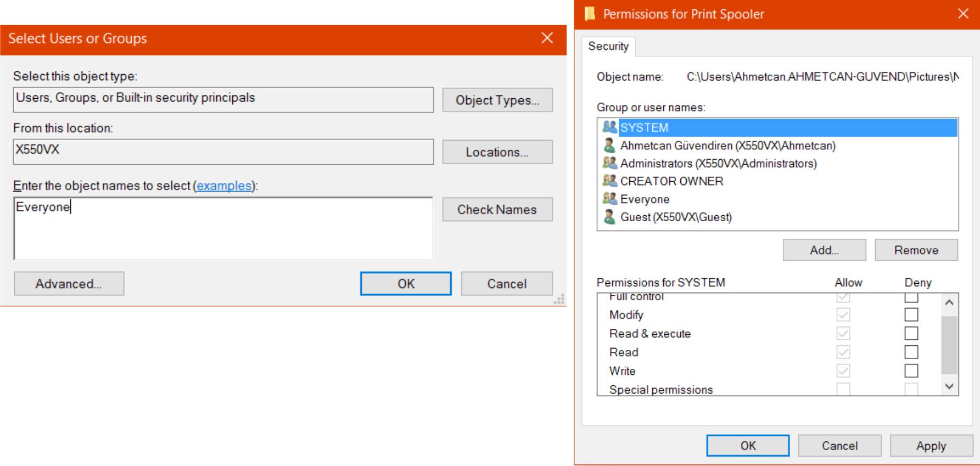Click the SYSTEM group icon
The height and width of the screenshot is (466, 980).
[609, 127]
